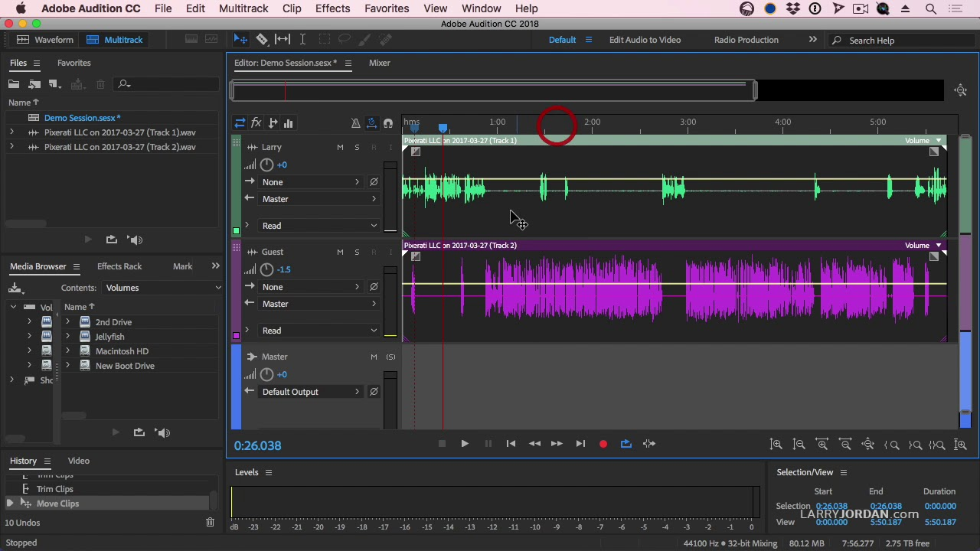The image size is (980, 551).
Task: Enable the metronome
Action: (x=355, y=122)
